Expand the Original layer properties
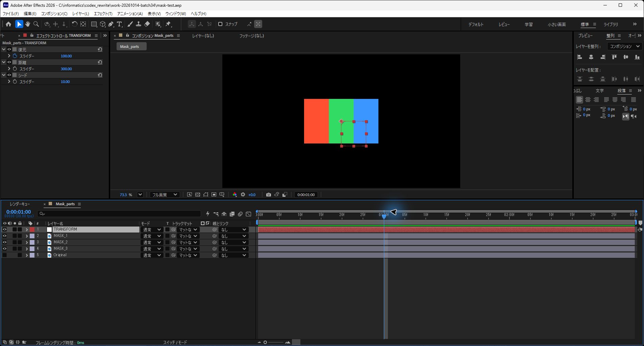The image size is (644, 346). click(27, 255)
